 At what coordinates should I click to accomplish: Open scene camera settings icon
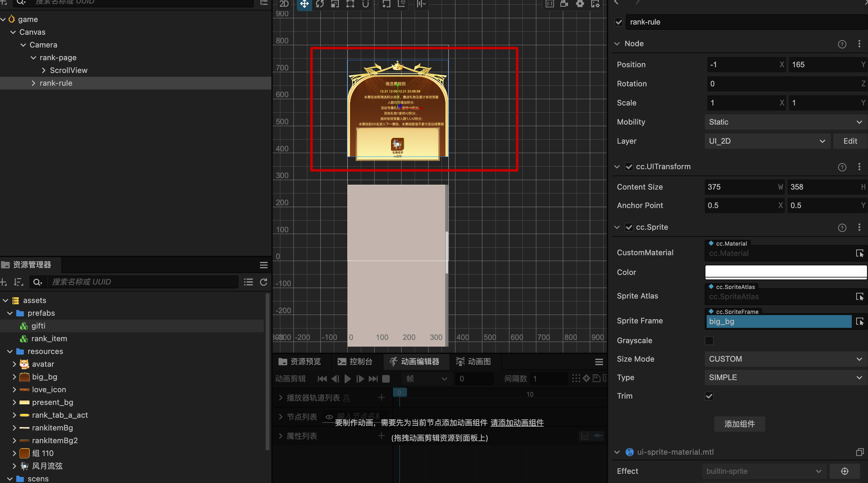click(x=564, y=4)
